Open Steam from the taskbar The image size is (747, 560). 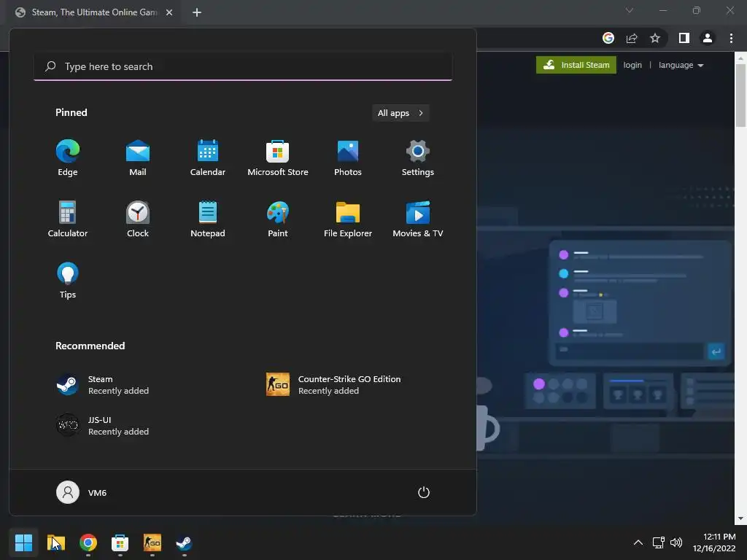click(185, 542)
